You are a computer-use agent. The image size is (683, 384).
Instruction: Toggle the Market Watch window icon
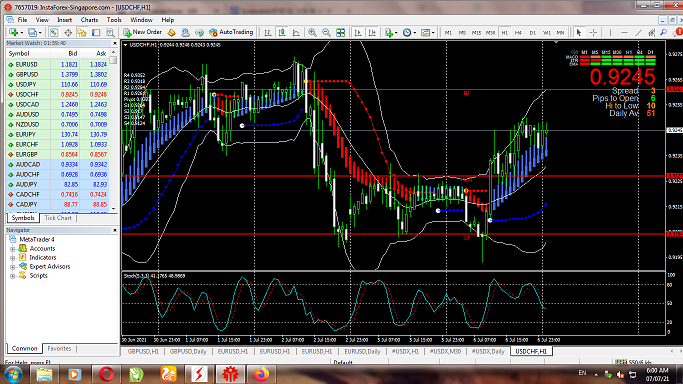[54, 32]
